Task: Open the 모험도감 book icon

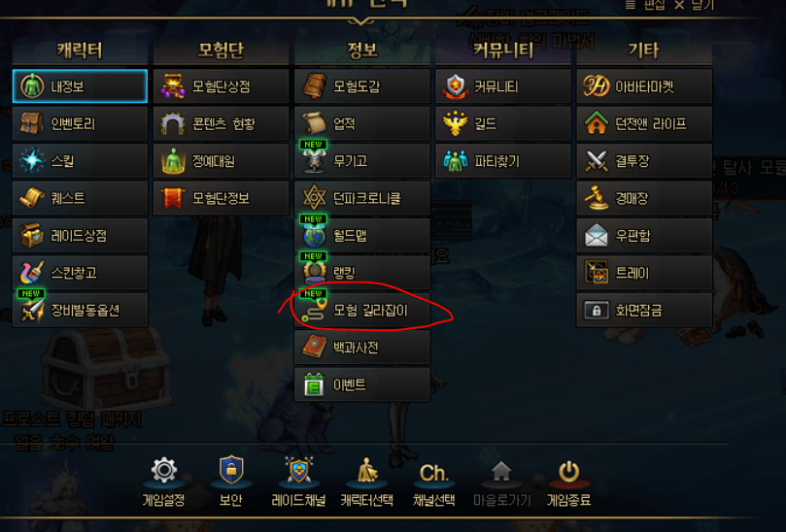Action: coord(315,86)
